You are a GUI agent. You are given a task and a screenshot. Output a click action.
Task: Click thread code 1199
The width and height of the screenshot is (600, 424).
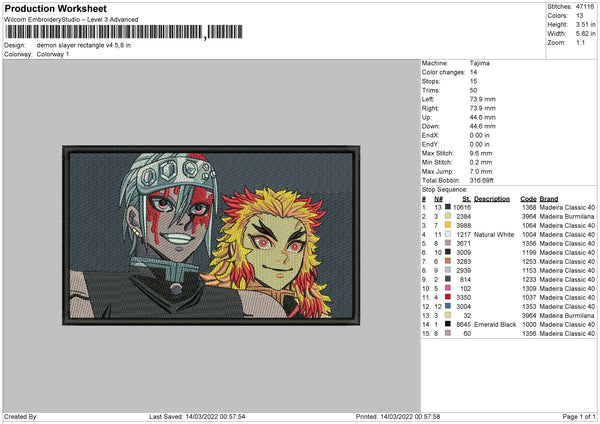click(x=529, y=252)
